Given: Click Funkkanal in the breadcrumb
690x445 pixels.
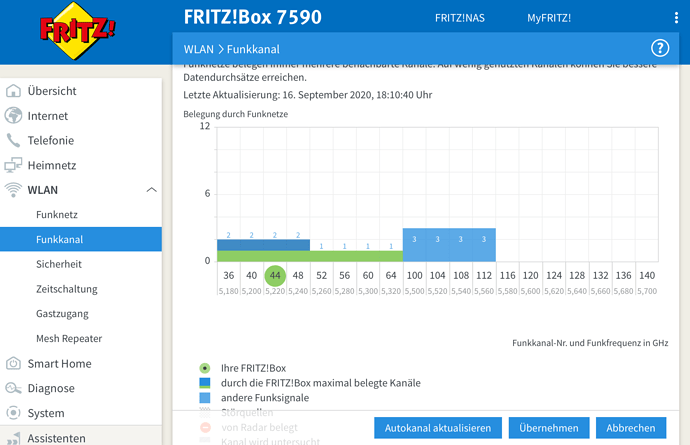Looking at the screenshot, I should coord(253,49).
